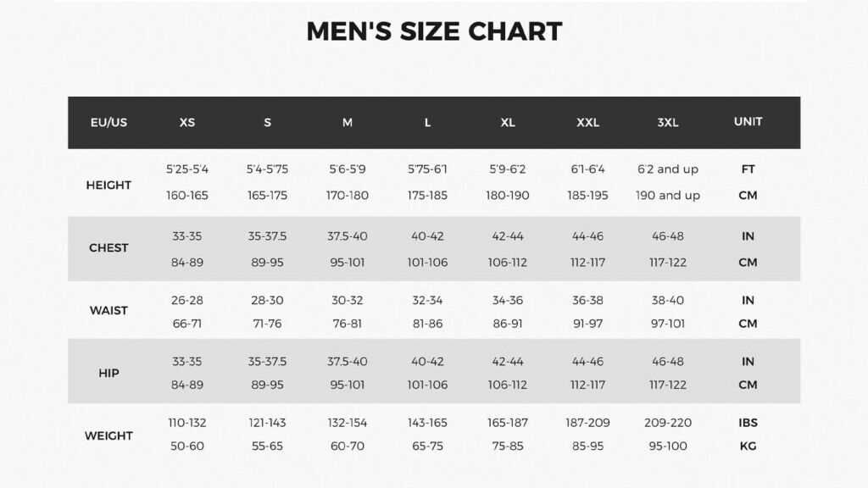The image size is (868, 488).
Task: Click the '6'2 and up' height value
Action: [x=668, y=169]
